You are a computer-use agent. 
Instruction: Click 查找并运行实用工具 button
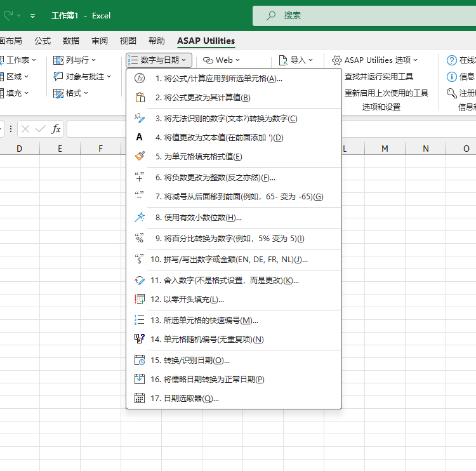click(x=378, y=77)
